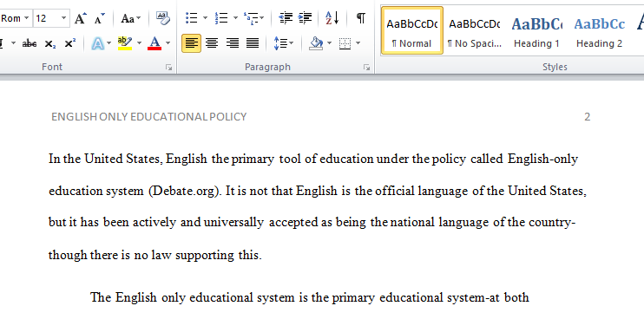644x319 pixels.
Task: Open the Paragraph dialog launcher
Action: pyautogui.click(x=367, y=68)
